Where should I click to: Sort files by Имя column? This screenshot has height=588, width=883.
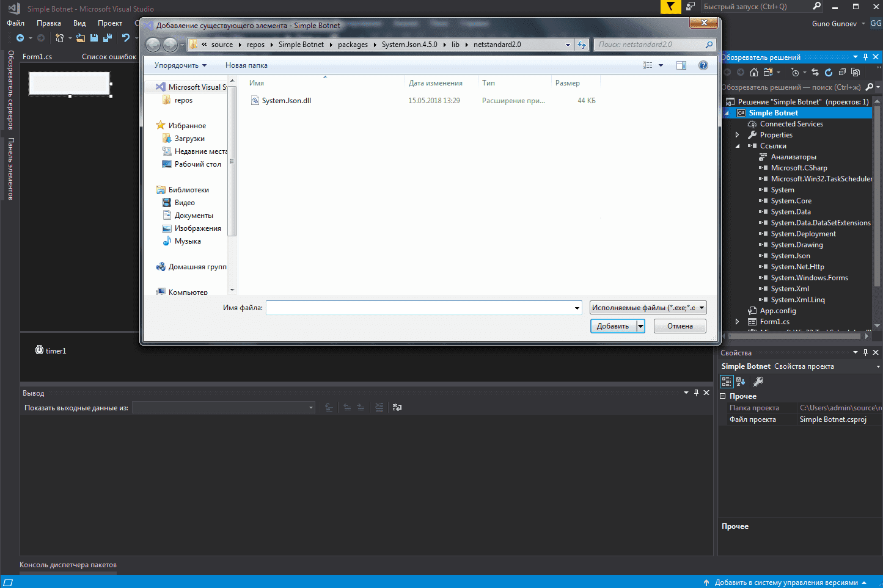click(x=257, y=83)
